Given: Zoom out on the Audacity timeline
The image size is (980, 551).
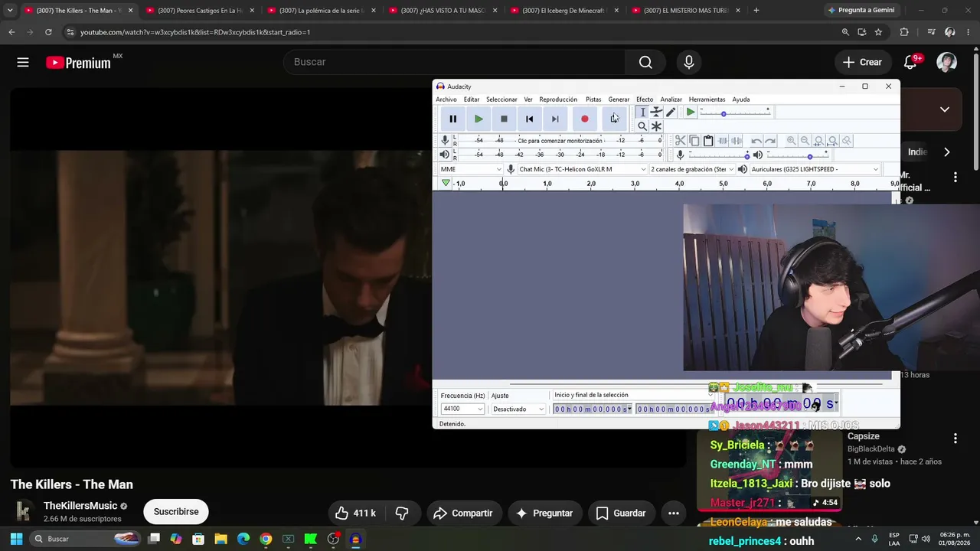Looking at the screenshot, I should [805, 141].
